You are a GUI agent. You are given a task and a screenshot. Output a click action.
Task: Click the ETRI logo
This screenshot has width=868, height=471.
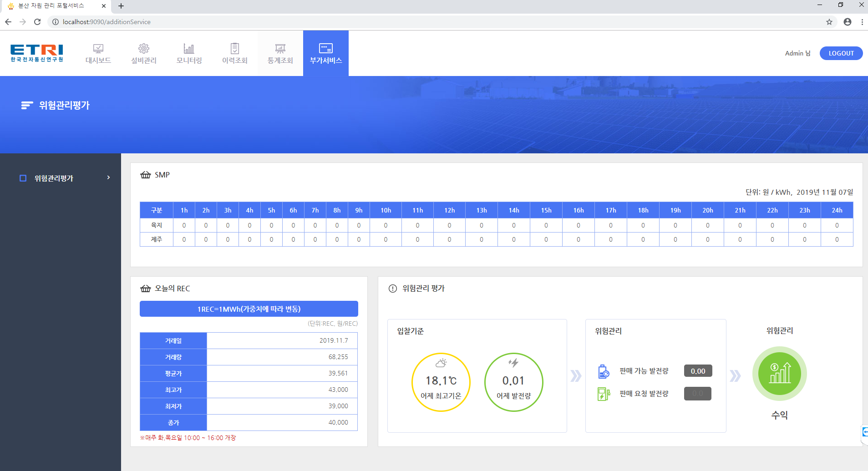pos(37,53)
